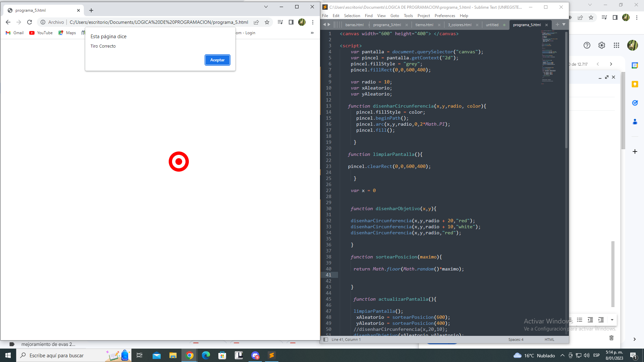Click the forward navigation arrow in Chrome

pos(19,22)
